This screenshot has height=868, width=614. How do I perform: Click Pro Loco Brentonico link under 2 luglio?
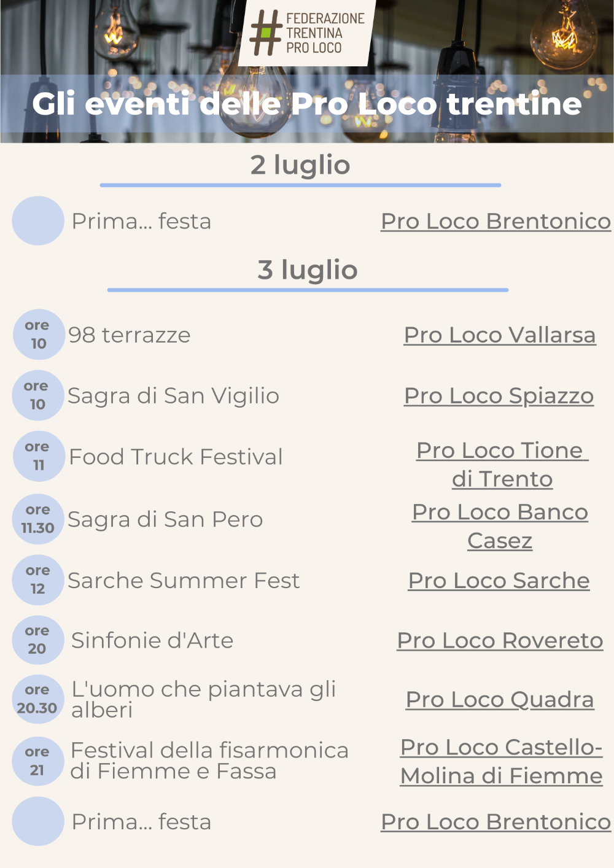click(x=495, y=221)
